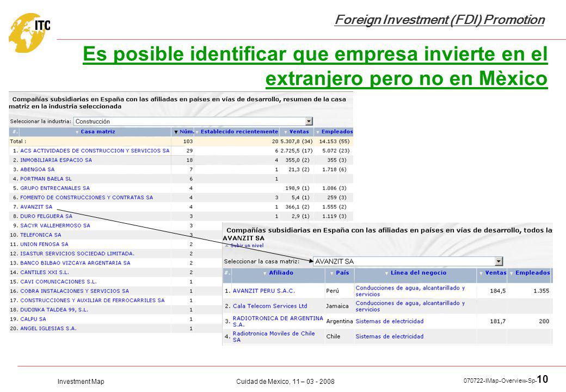The image size is (566, 392).
Task: Open RADIOTRONICA DE ARGENTINA S.A. link
Action: (x=278, y=322)
